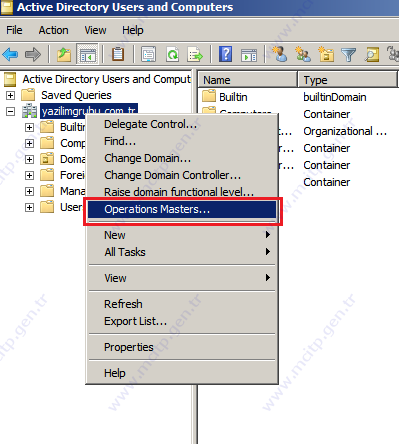Open the Properties sheet toolbar icon
This screenshot has height=444, width=399.
149,54
